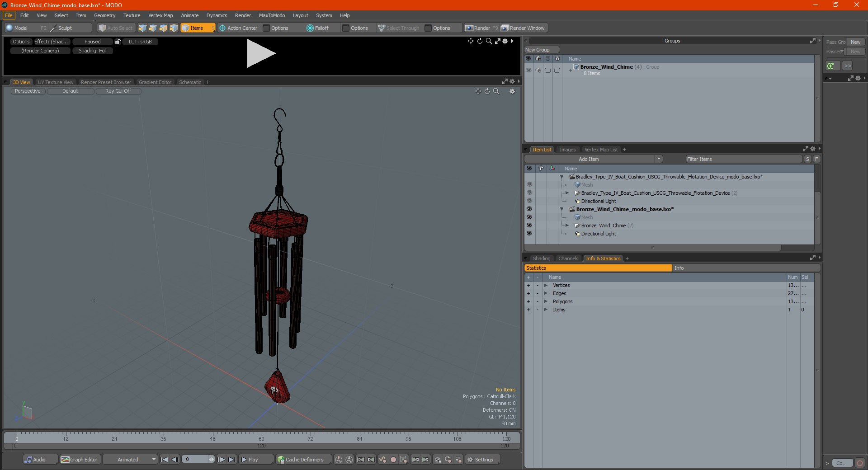This screenshot has width=868, height=470.
Task: Zoom icon in 3D viewport controls
Action: click(496, 91)
